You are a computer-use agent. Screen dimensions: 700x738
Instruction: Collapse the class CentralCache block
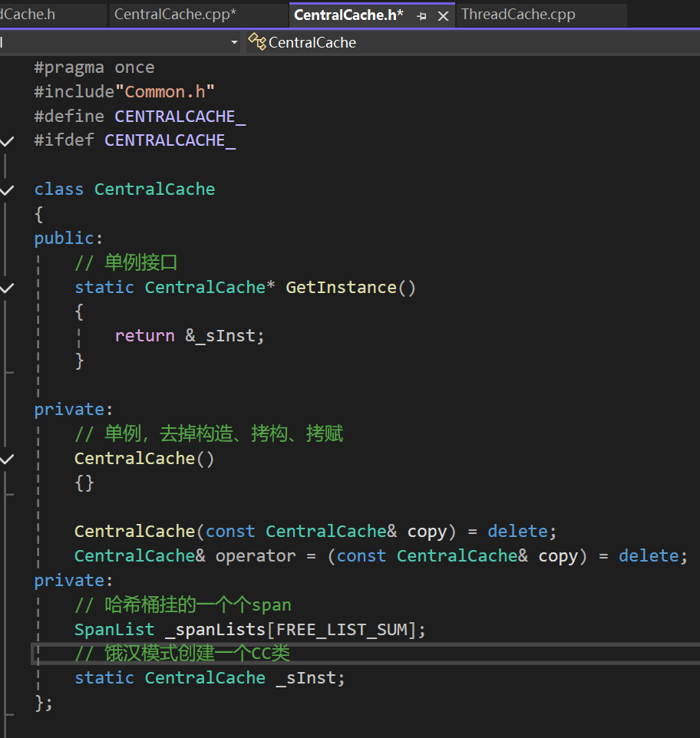click(7, 189)
